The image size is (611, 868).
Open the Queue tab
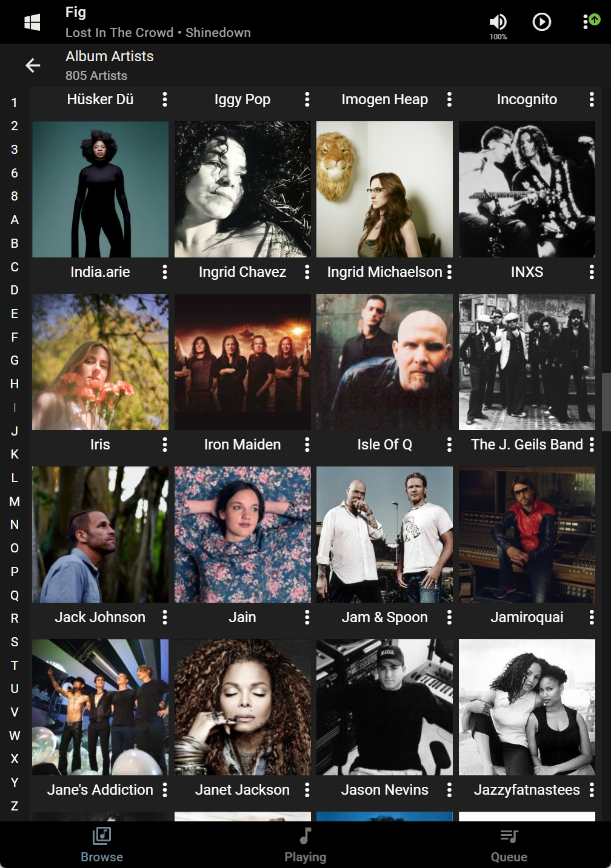[x=509, y=845]
